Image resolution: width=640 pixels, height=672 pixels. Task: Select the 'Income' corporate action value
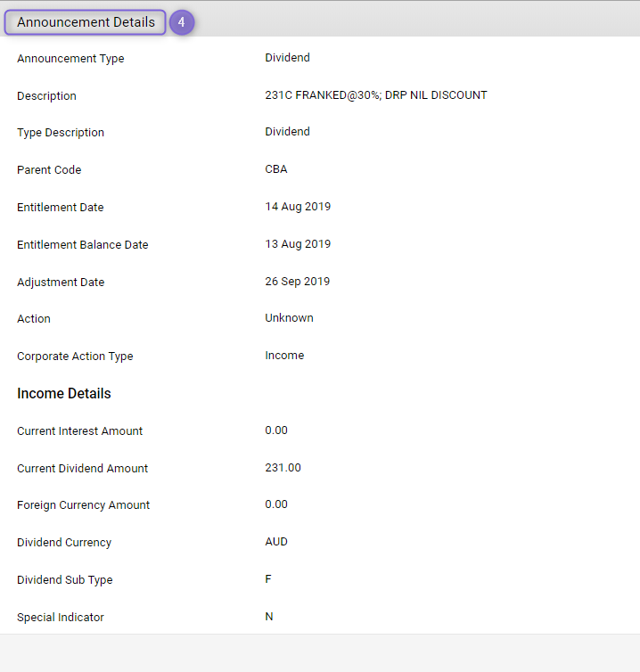284,356
